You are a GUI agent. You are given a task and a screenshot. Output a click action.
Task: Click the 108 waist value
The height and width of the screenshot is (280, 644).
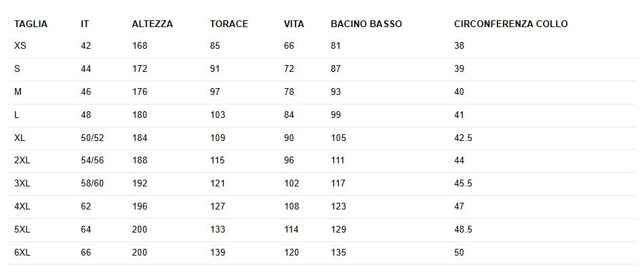pyautogui.click(x=291, y=207)
